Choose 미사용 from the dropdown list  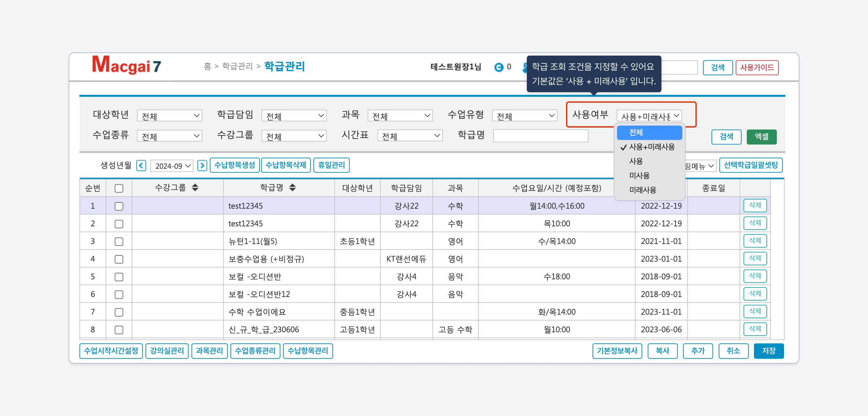(x=639, y=176)
